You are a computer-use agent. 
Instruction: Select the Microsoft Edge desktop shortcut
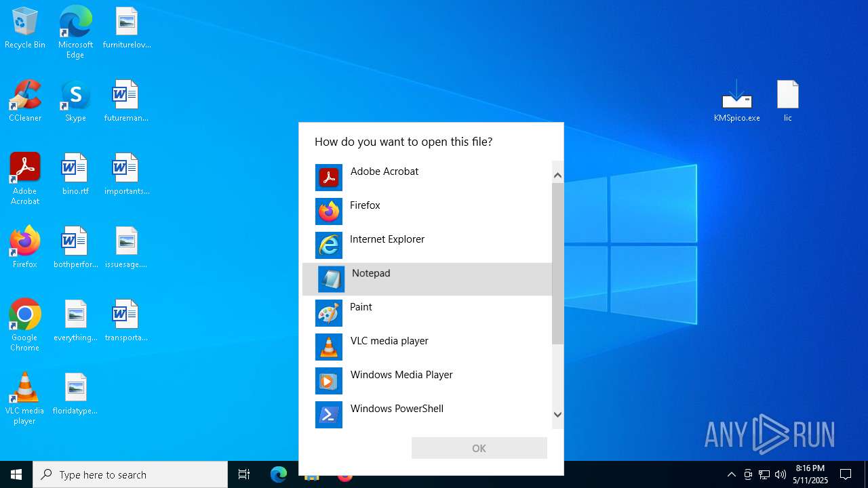click(x=75, y=32)
